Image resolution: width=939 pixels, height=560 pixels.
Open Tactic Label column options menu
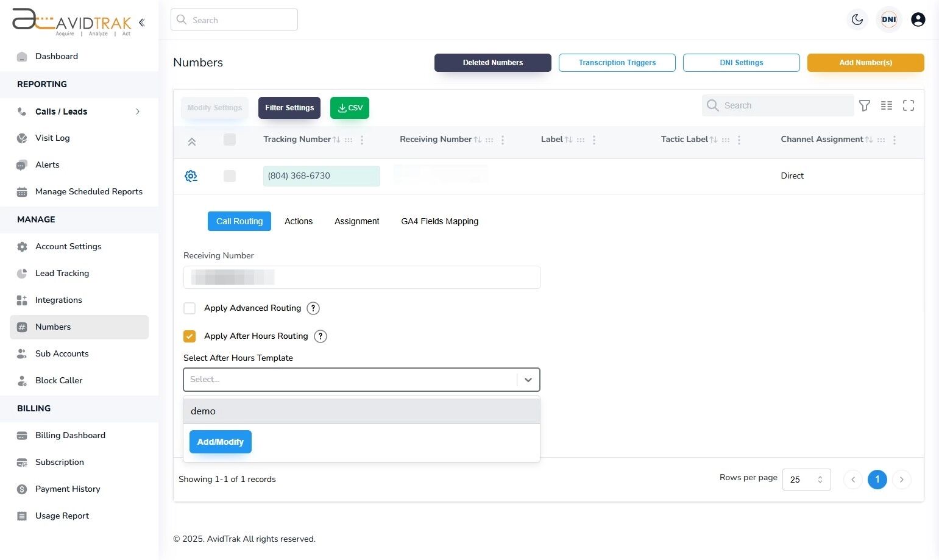tap(739, 140)
